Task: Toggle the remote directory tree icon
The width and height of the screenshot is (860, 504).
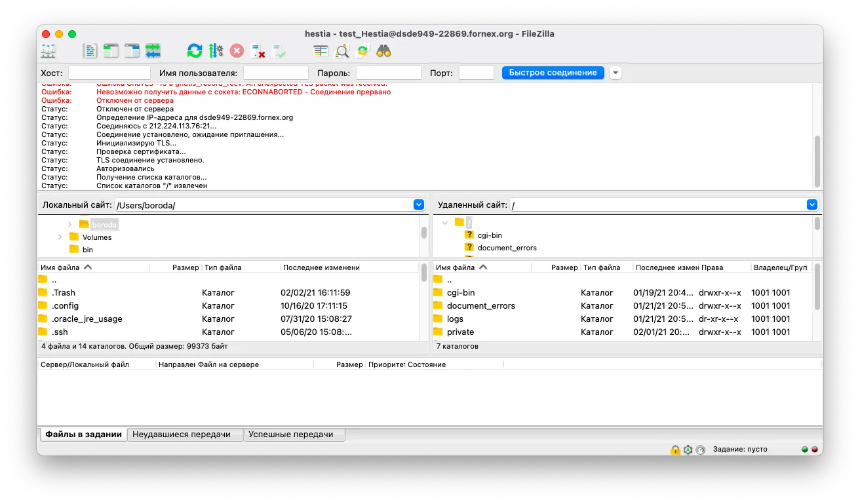Action: click(132, 51)
